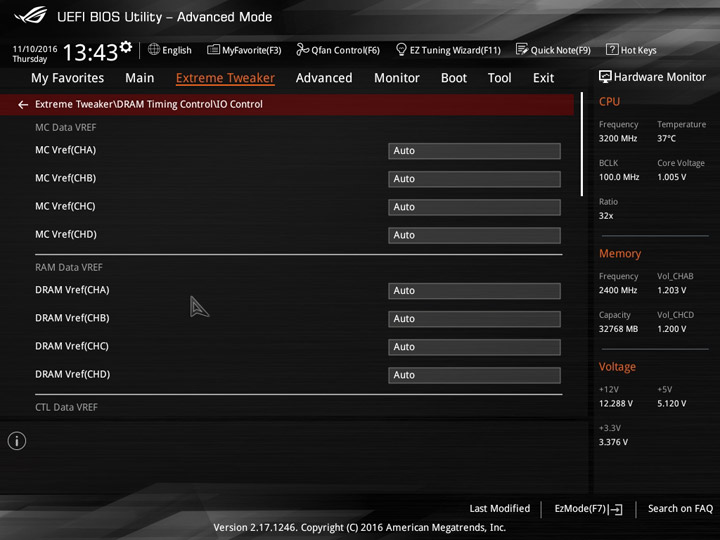Viewport: 720px width, 540px height.
Task: Select DRAM Vref(CHD) label
Action: (73, 374)
